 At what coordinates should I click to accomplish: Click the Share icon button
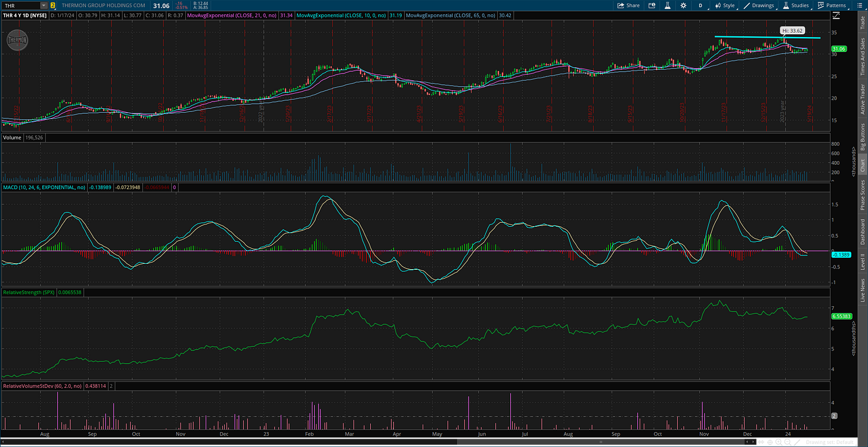[628, 5]
